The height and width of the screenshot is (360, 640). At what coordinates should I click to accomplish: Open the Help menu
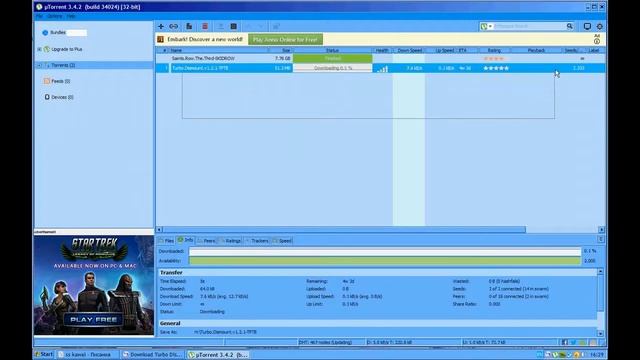71,16
